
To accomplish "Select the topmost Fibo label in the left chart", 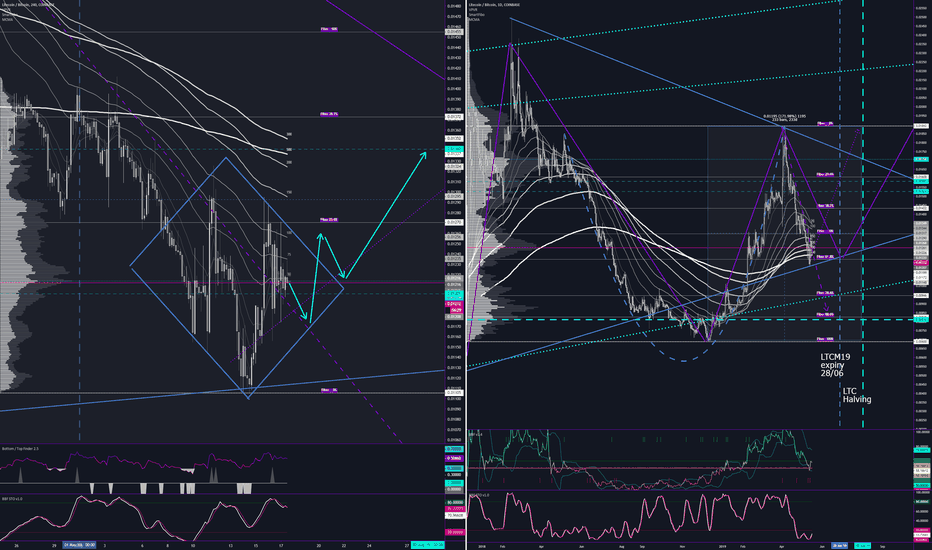I will [329, 29].
